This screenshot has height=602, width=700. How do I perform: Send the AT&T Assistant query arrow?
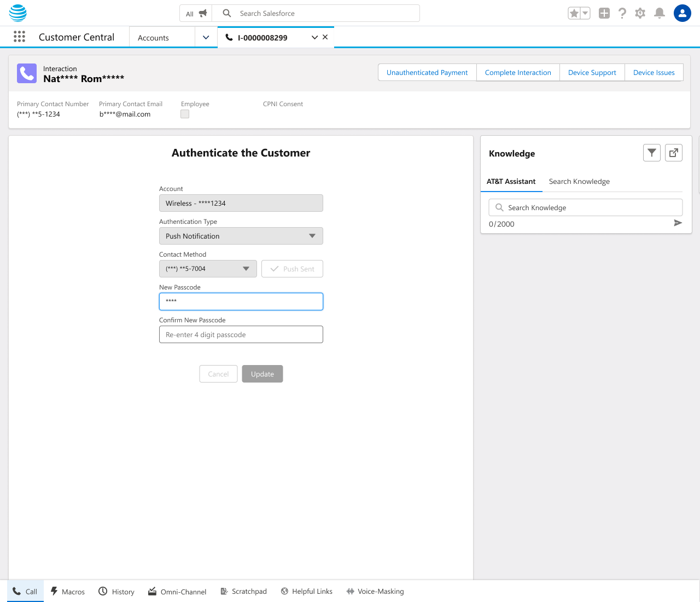pos(678,223)
